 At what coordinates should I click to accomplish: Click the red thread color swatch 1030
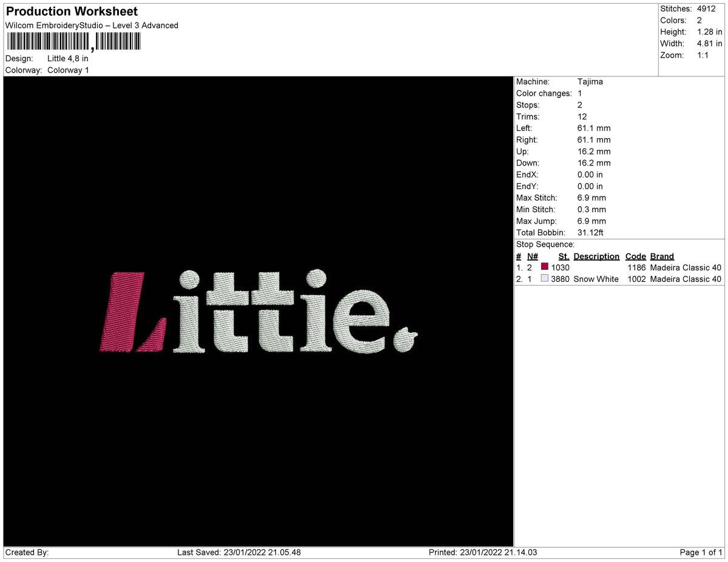click(x=544, y=267)
